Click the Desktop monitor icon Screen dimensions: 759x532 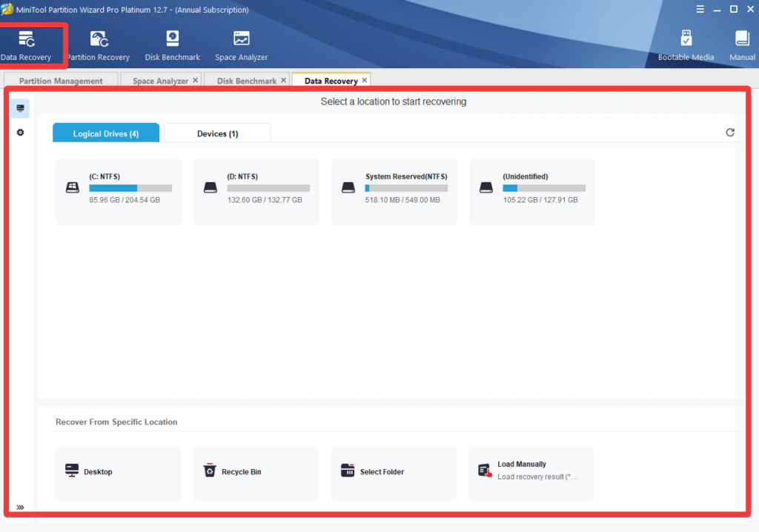tap(72, 470)
